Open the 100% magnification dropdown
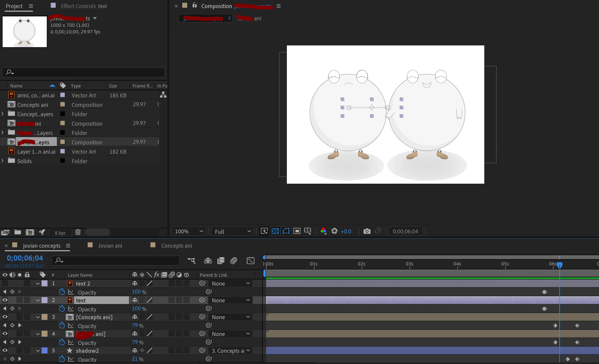 pyautogui.click(x=189, y=231)
